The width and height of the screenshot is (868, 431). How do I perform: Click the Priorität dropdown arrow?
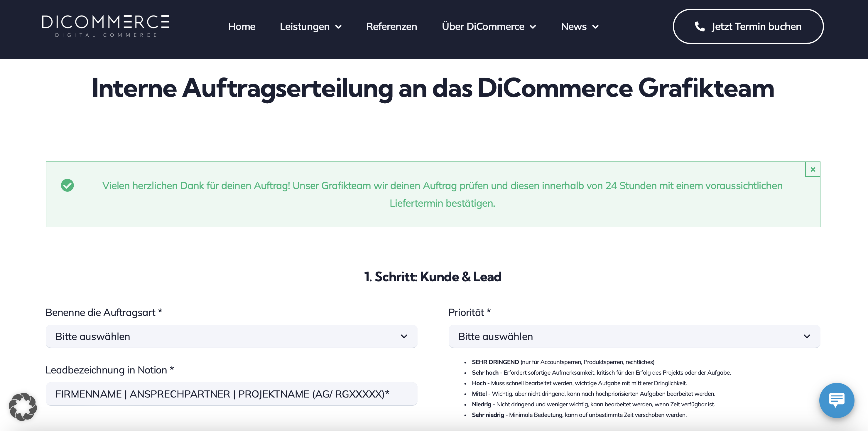point(807,336)
